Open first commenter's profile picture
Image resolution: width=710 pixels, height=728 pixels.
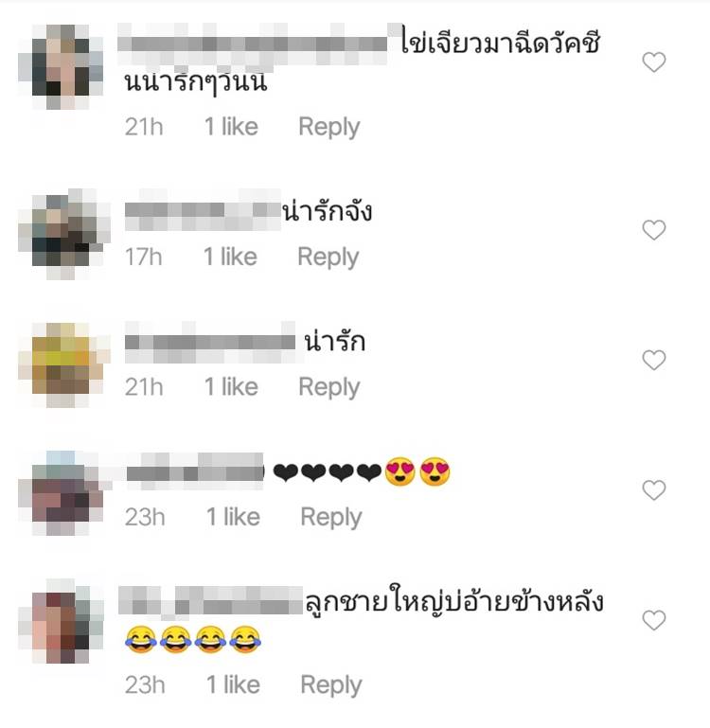coord(61,67)
